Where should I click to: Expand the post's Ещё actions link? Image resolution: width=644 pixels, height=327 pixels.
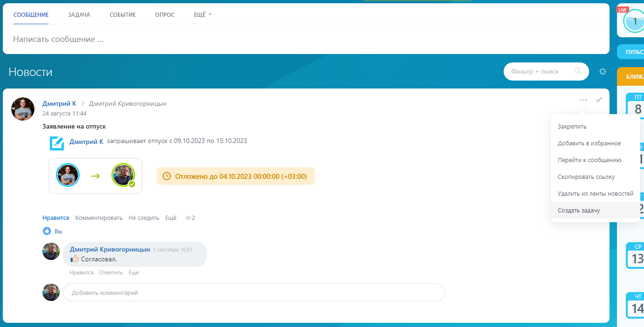tap(171, 218)
